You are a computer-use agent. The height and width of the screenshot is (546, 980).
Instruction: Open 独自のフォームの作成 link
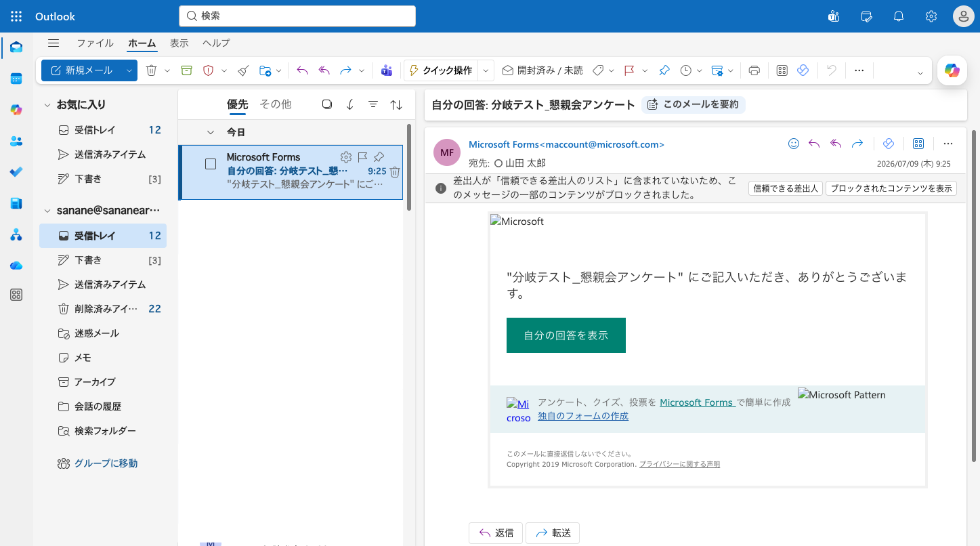[x=583, y=416]
